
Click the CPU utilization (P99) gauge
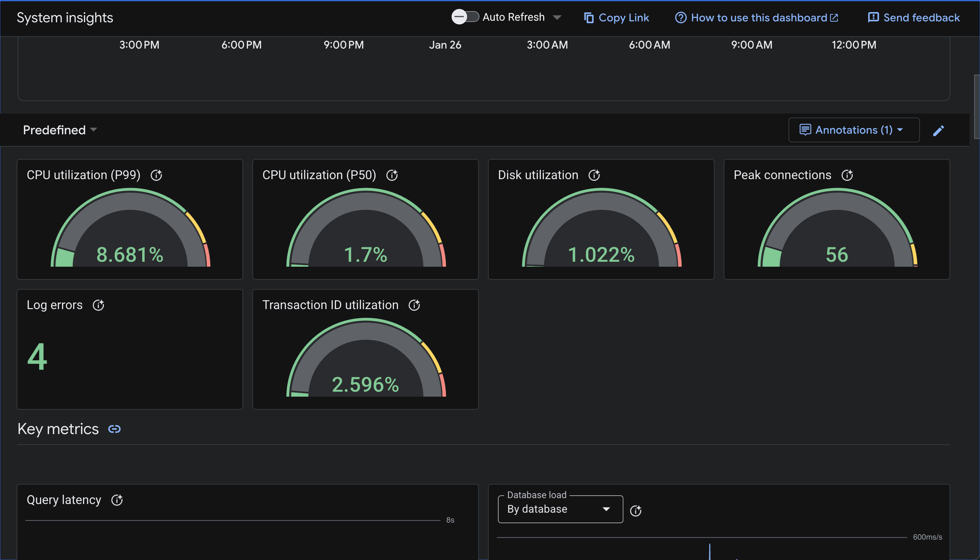[130, 231]
